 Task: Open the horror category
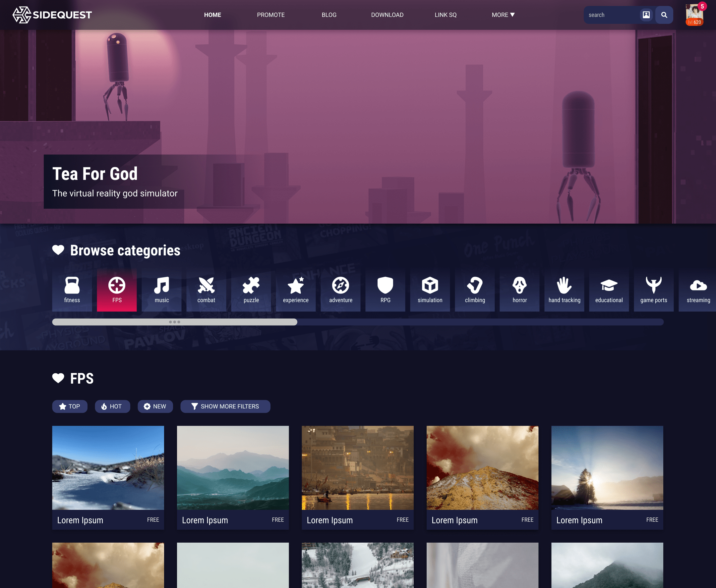coord(519,290)
